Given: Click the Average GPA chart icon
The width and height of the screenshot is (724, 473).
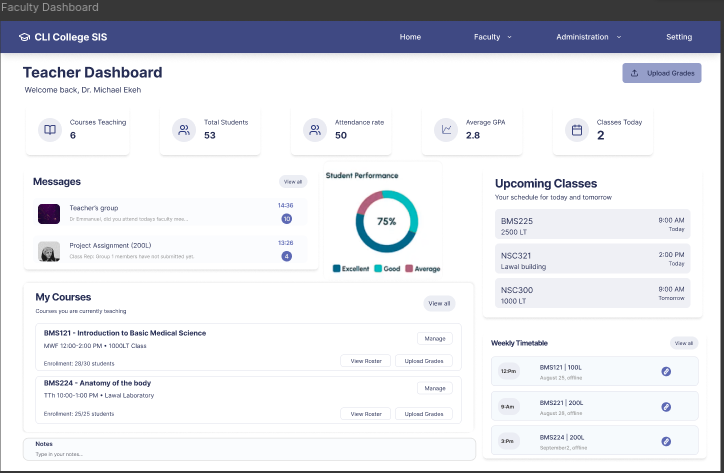Looking at the screenshot, I should click(x=446, y=130).
